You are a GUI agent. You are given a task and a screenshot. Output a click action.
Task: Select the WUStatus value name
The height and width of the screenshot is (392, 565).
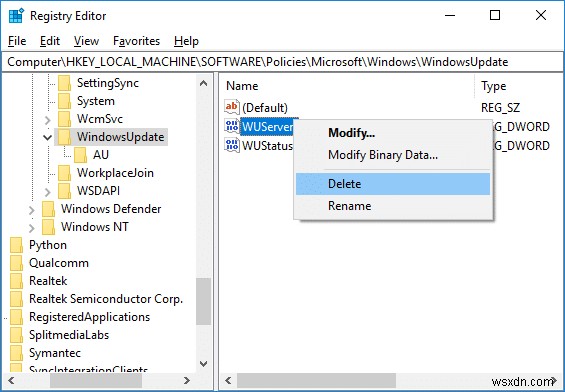click(x=267, y=146)
